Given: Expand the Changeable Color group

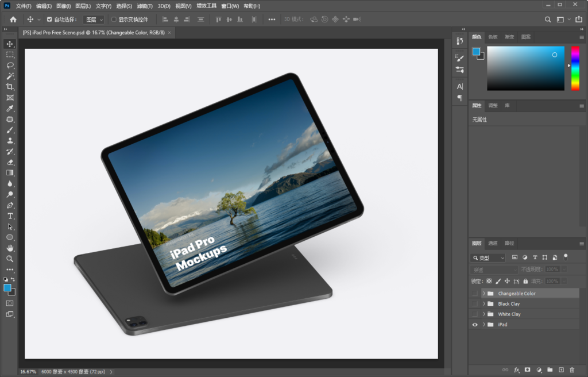Looking at the screenshot, I should coord(483,293).
